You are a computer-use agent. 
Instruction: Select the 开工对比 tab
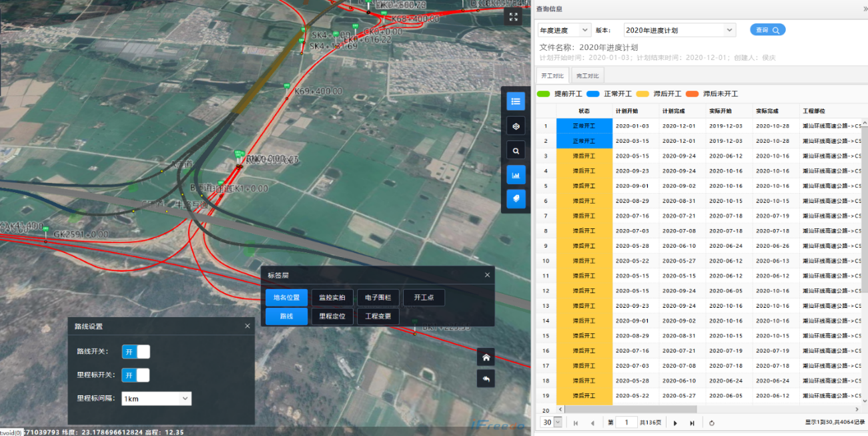pos(552,75)
